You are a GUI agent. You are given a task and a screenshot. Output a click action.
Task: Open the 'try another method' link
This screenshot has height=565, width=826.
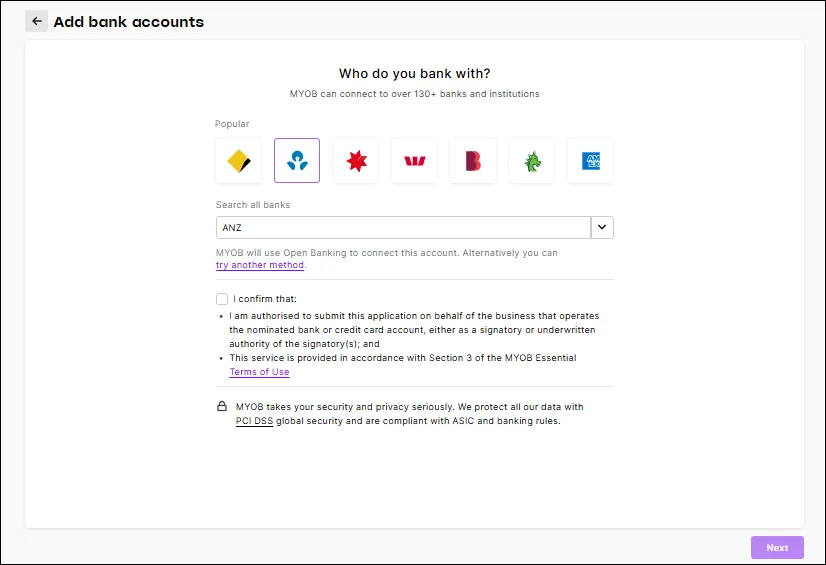pyautogui.click(x=260, y=265)
